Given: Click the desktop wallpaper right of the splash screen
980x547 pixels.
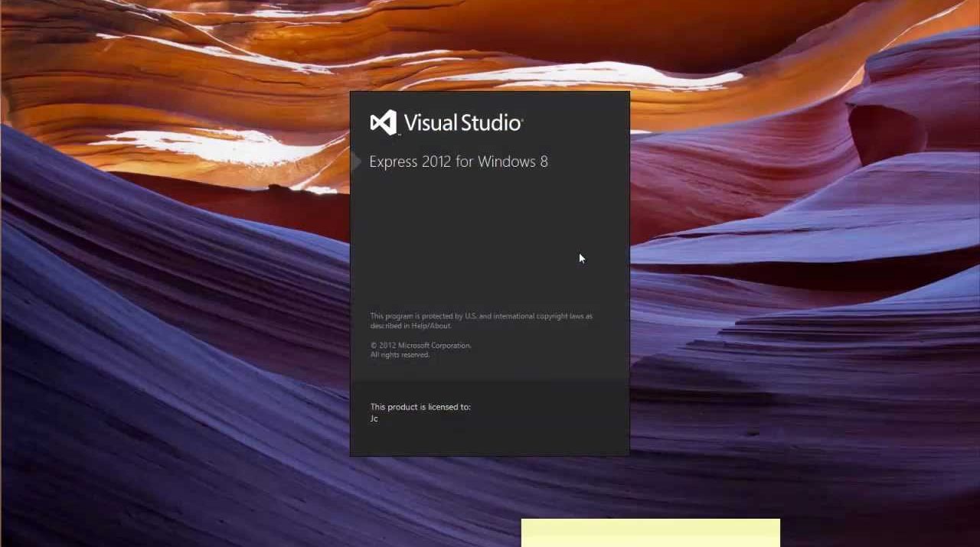Looking at the screenshot, I should (x=804, y=306).
